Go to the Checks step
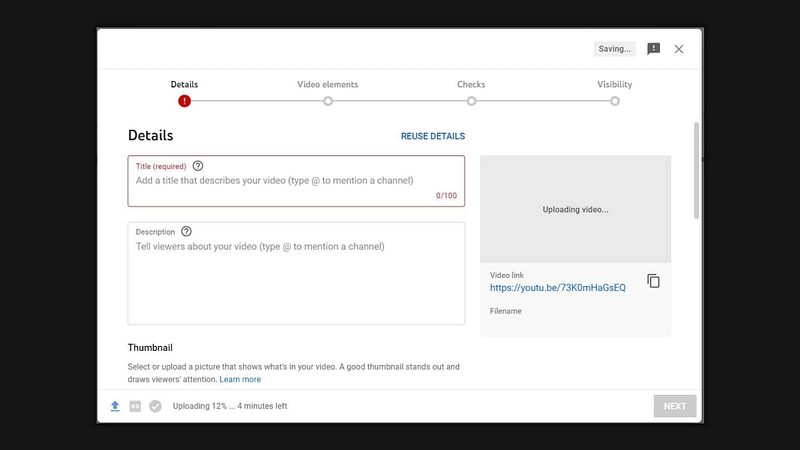 tap(471, 85)
